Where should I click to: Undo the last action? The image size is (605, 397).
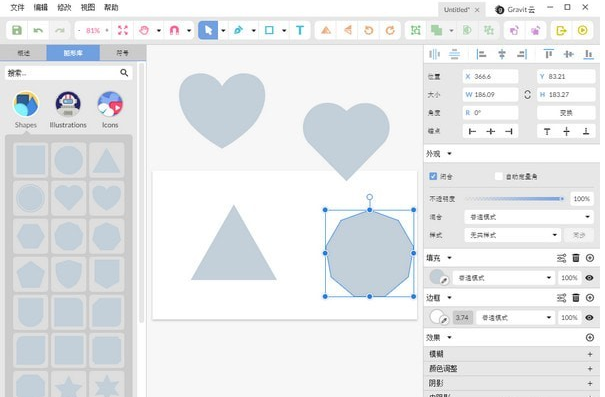(38, 30)
